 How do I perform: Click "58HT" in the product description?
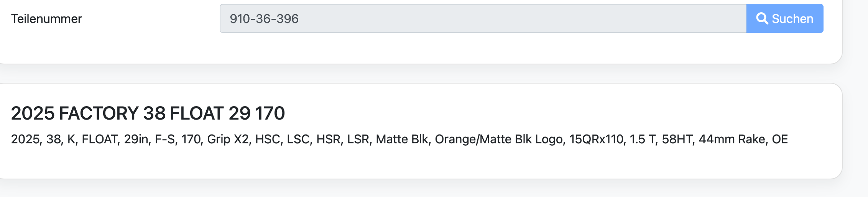(677, 139)
